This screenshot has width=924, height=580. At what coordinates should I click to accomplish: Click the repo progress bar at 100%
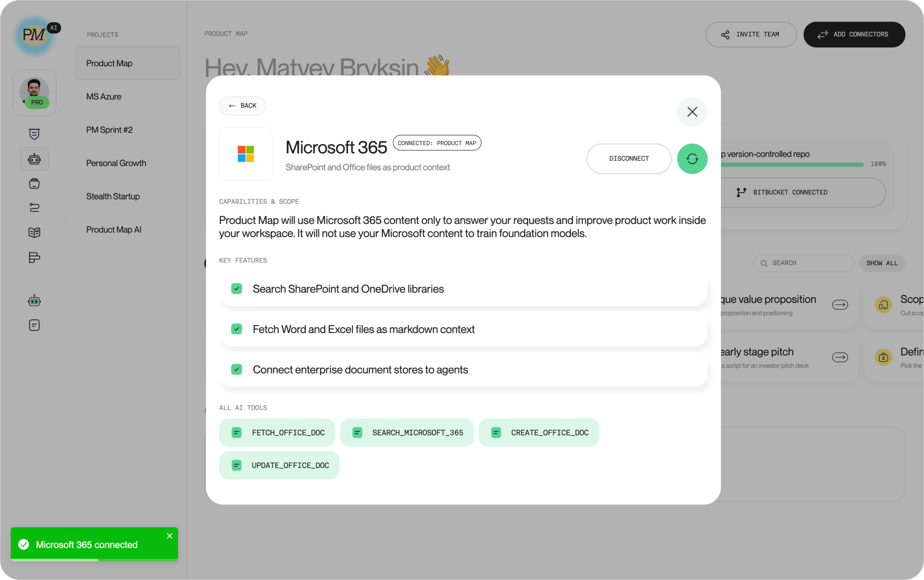(792, 165)
